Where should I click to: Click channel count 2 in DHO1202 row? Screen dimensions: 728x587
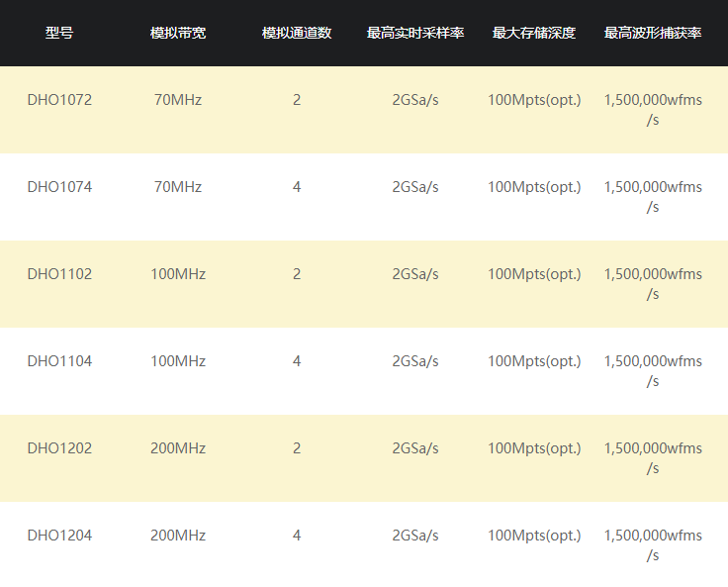[x=297, y=448]
